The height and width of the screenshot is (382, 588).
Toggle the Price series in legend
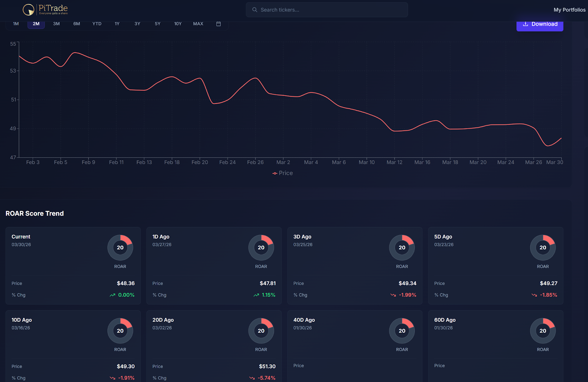click(x=283, y=173)
